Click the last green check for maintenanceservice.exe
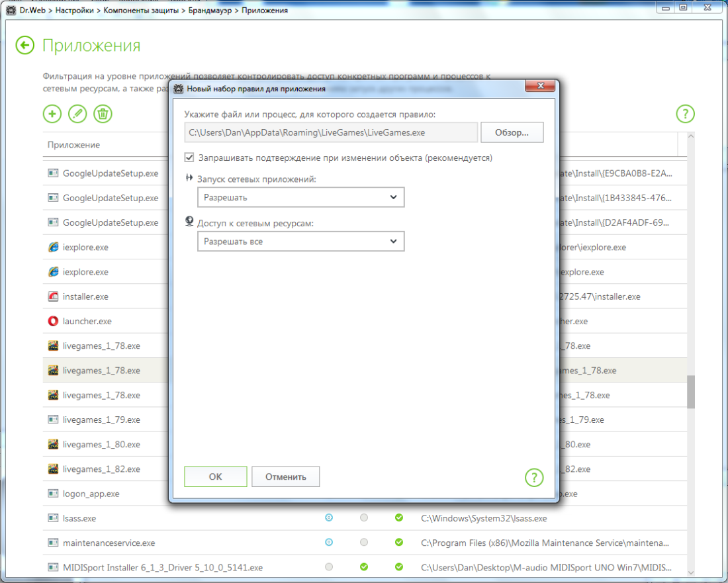The image size is (728, 583). click(x=399, y=542)
